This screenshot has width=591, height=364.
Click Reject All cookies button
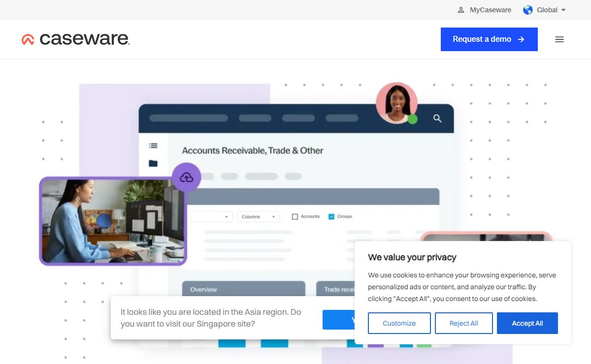pos(463,323)
